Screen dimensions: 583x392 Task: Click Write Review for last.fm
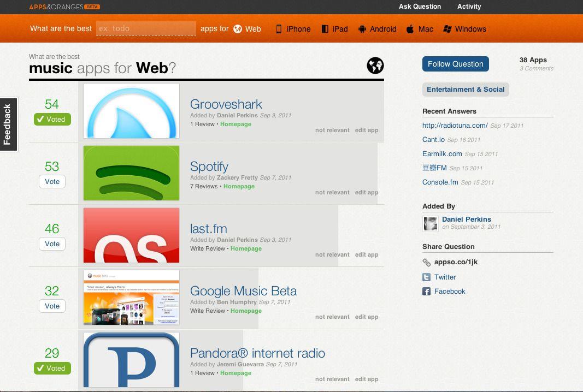coord(208,248)
